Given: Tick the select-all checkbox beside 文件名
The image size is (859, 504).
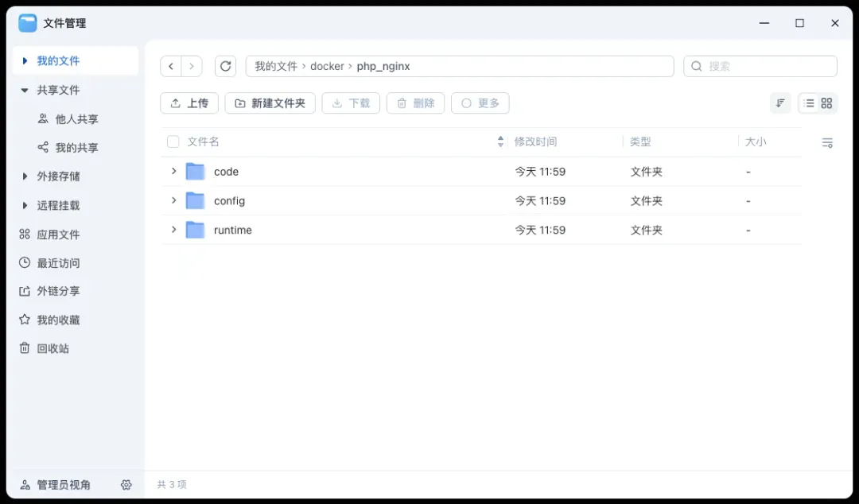Looking at the screenshot, I should click(x=173, y=142).
